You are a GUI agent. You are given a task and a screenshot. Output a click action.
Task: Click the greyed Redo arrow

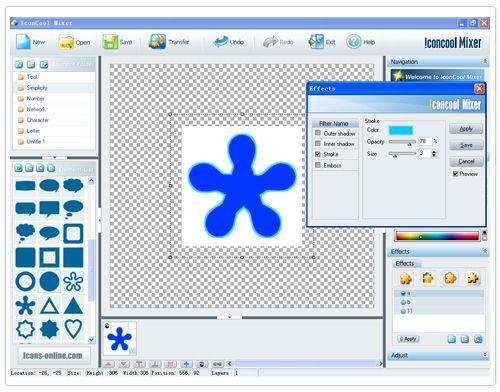(x=270, y=42)
